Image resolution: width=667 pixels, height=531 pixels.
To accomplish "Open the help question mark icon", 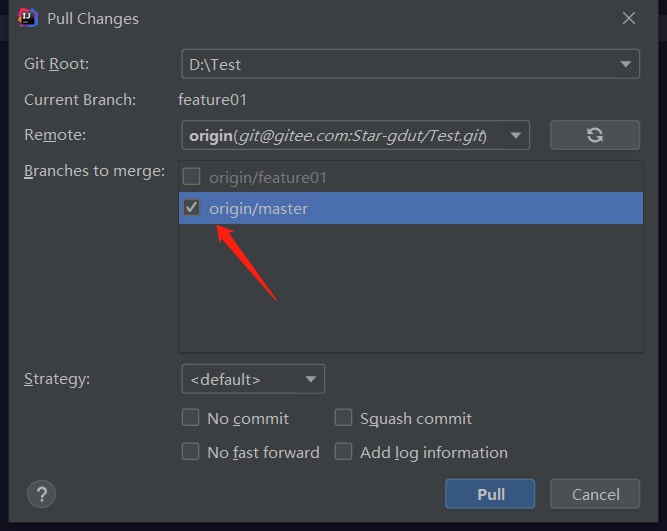I will [41, 493].
